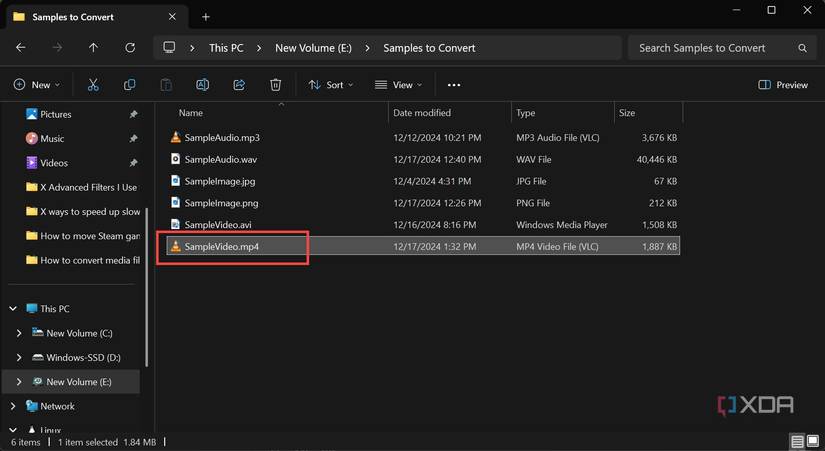This screenshot has width=825, height=451.
Task: Open the Sort dropdown
Action: pyautogui.click(x=330, y=85)
